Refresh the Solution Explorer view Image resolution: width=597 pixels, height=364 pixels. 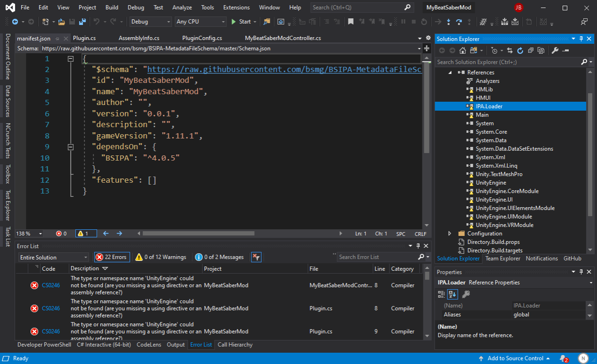pos(520,50)
